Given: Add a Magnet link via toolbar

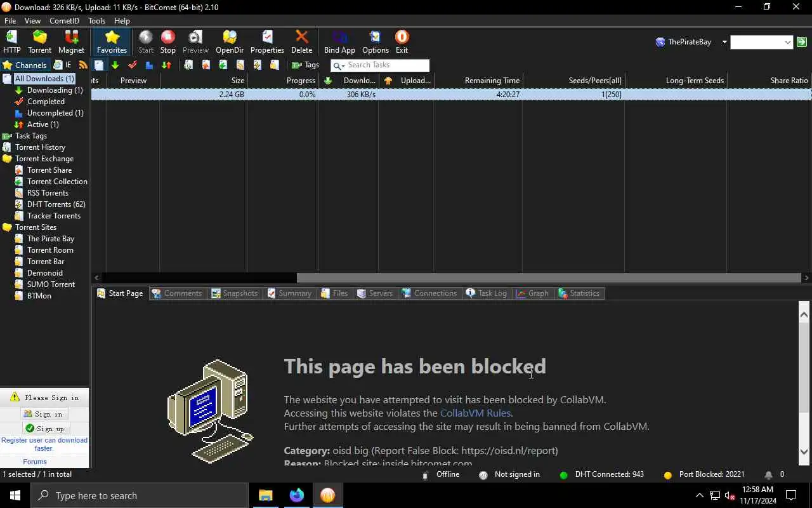Looking at the screenshot, I should 71,42.
